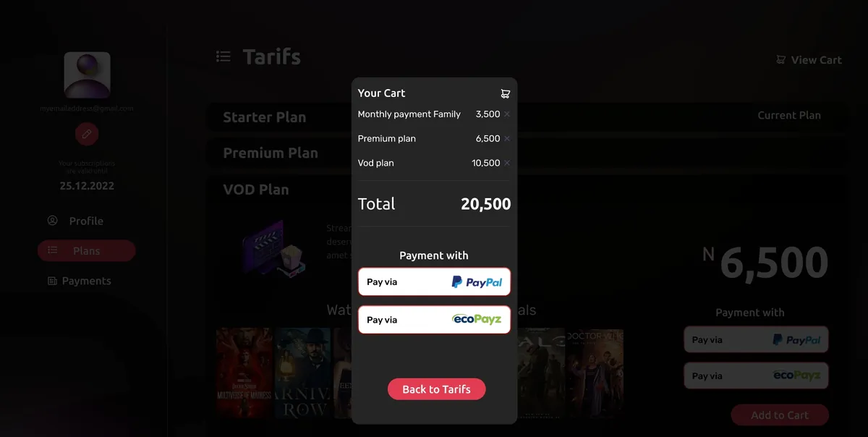Open Carnival Row poster thumbnail

click(302, 373)
